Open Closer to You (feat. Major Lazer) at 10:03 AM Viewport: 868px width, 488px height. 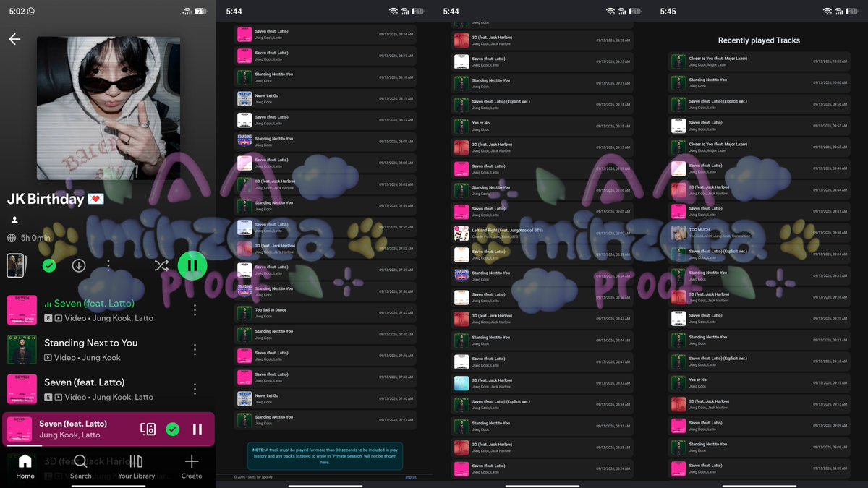pos(759,61)
